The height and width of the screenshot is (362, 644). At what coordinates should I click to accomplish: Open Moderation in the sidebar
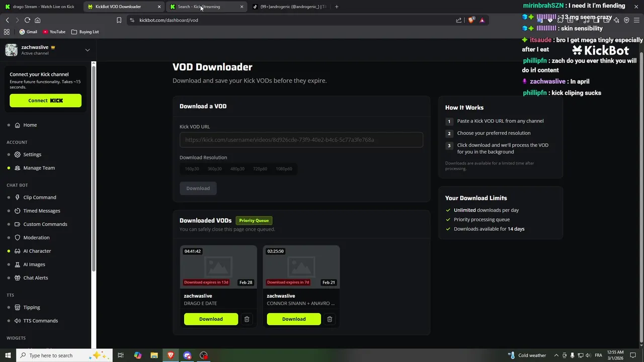click(x=36, y=238)
